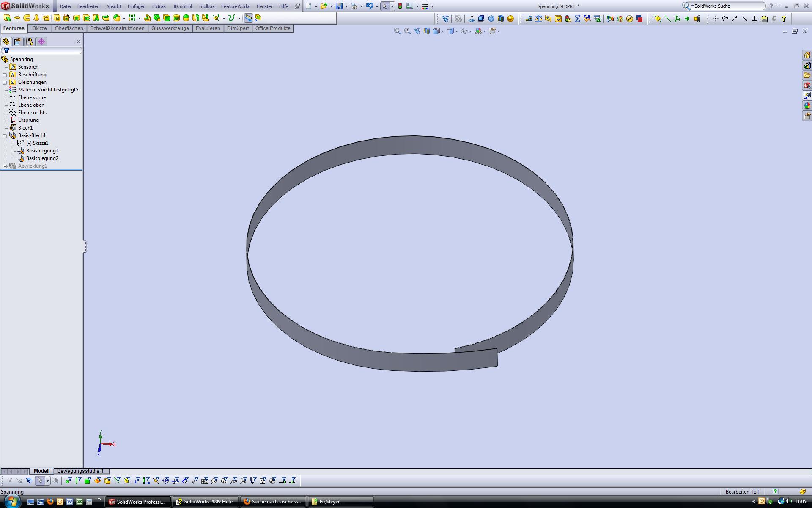
Task: Click the SolidWorks Resources home icon
Action: (x=807, y=55)
